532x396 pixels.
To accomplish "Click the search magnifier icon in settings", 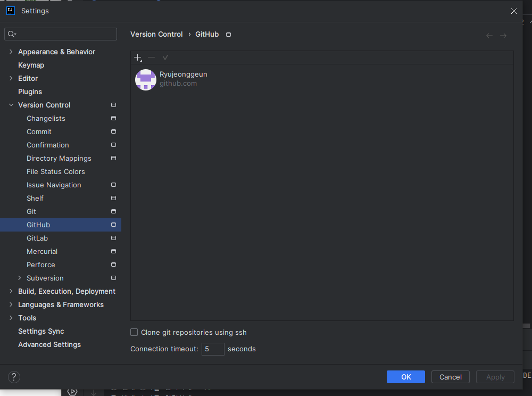I will tap(12, 34).
